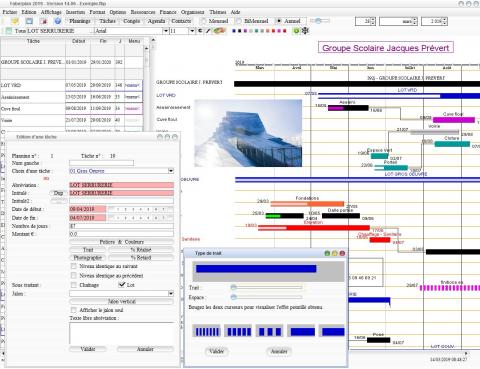
Task: Click the Jalon vertical button
Action: coord(121,301)
